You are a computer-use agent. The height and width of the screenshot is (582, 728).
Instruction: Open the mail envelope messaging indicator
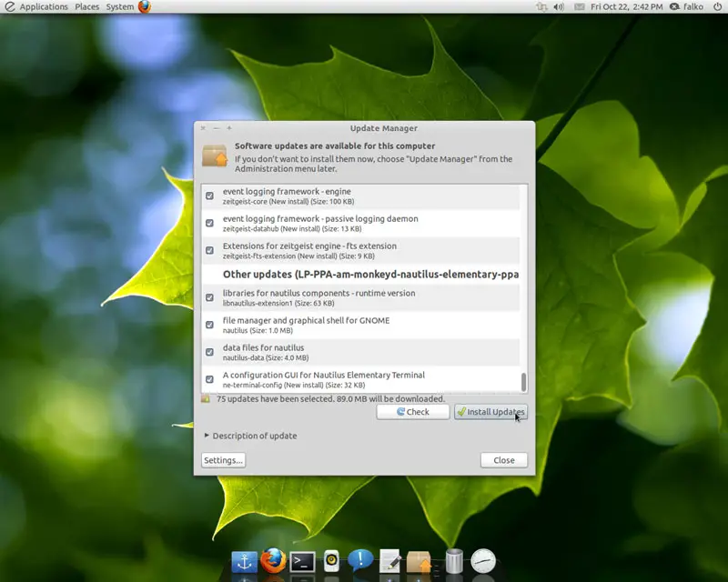coord(579,7)
